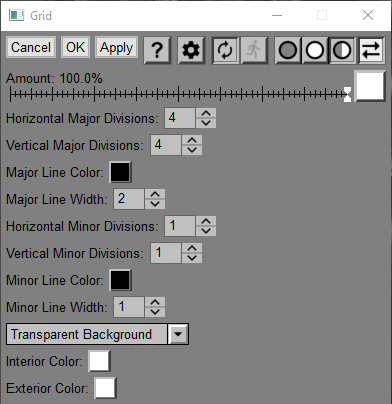
Task: Increase Major Line Width value
Action: pos(155,194)
